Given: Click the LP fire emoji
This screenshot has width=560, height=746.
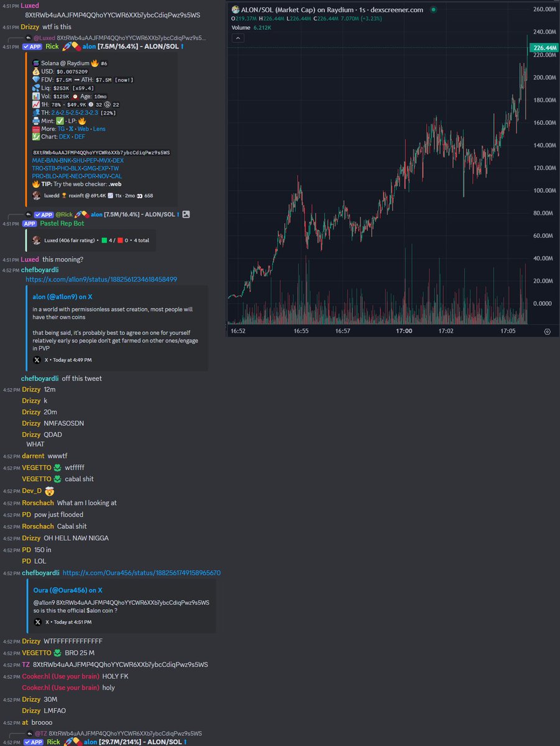Looking at the screenshot, I should pyautogui.click(x=82, y=121).
